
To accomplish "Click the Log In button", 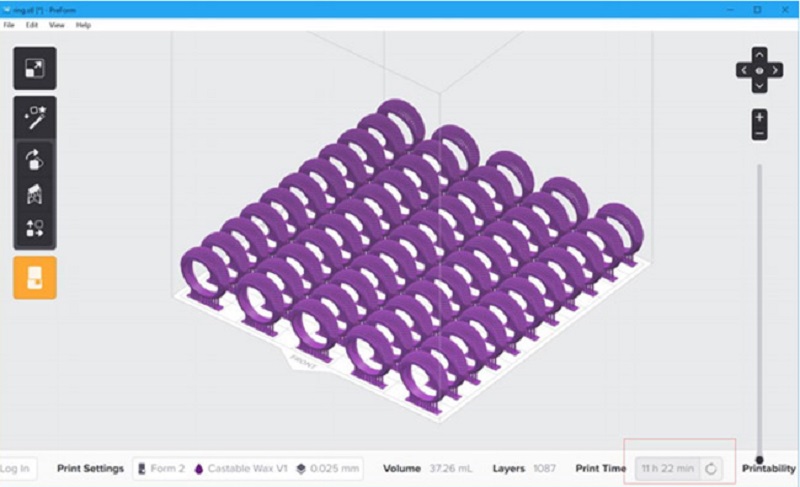I will point(14,468).
